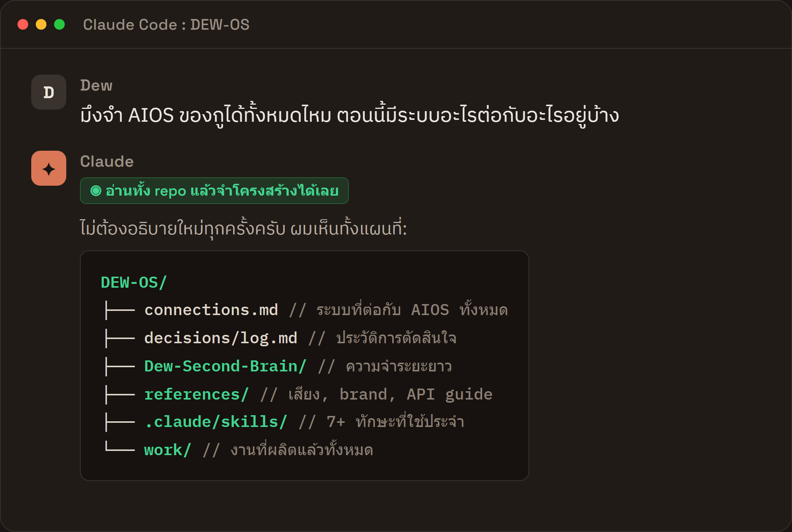Select the root folder 'DEW-OS/'

134,282
